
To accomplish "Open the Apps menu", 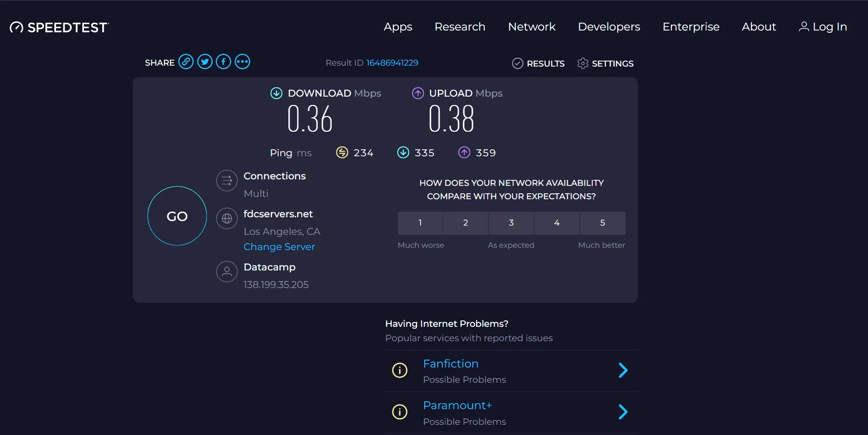I will pyautogui.click(x=398, y=27).
